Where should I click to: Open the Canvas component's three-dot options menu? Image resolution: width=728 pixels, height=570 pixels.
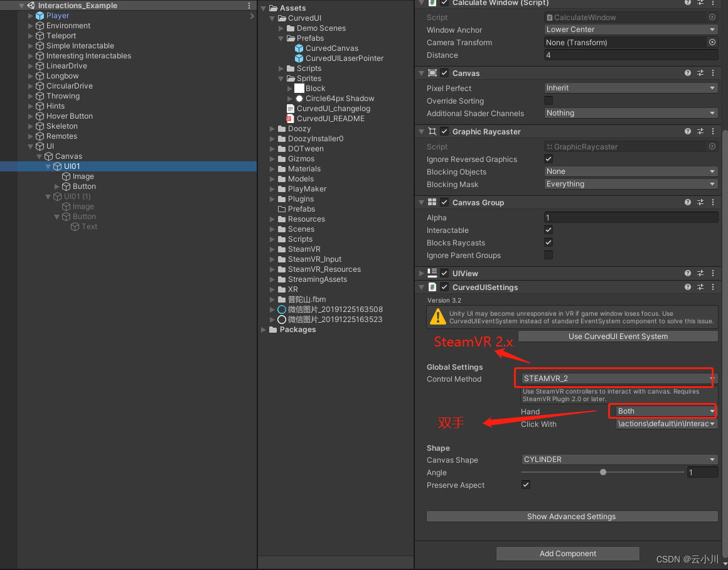click(x=712, y=73)
